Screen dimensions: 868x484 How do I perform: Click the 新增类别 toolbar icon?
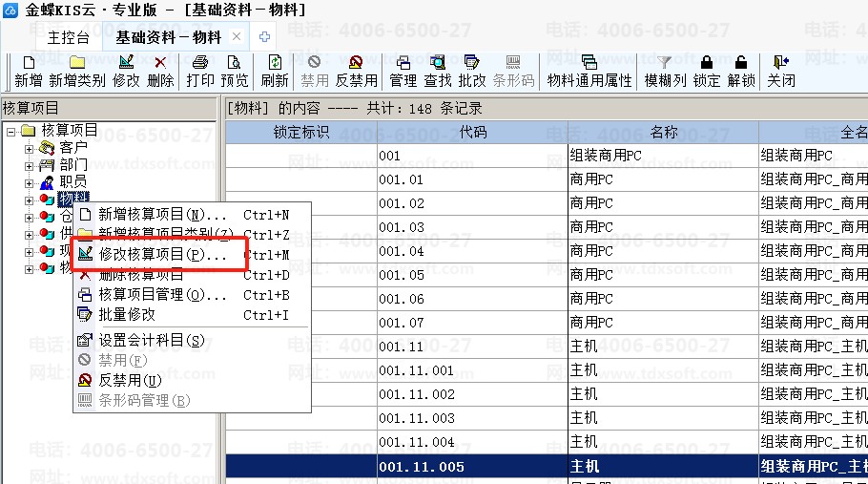click(77, 72)
